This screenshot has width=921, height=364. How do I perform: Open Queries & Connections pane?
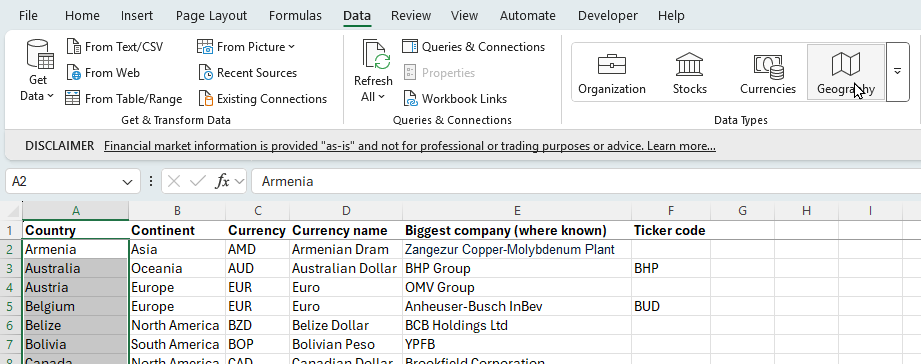tap(473, 46)
